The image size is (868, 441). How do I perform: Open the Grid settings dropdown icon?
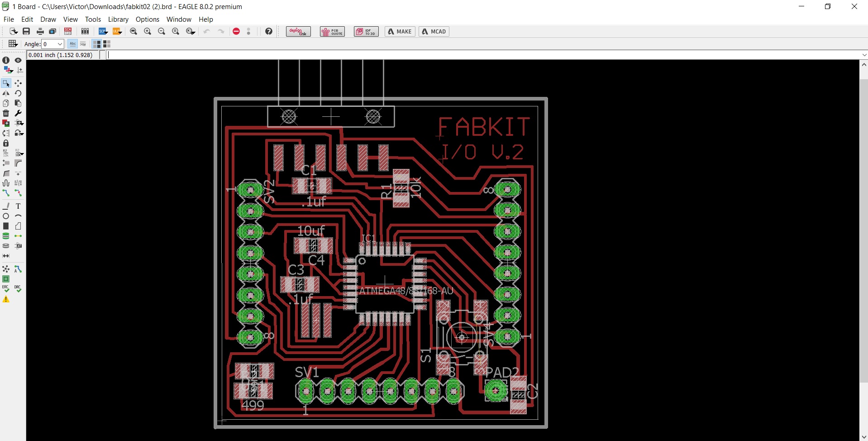coord(13,44)
